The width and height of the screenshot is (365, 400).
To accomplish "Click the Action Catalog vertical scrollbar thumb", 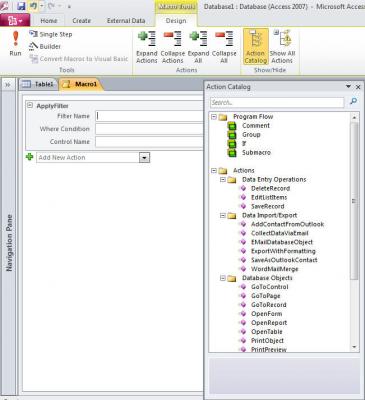I will pos(354,201).
